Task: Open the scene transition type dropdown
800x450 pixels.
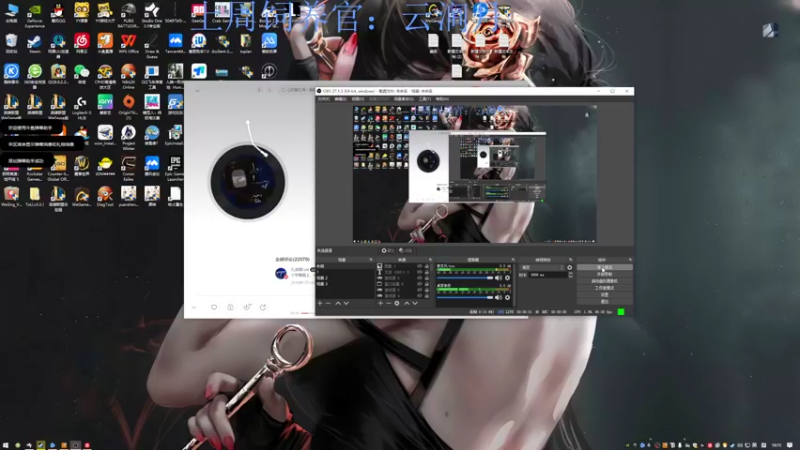Action: [x=543, y=267]
